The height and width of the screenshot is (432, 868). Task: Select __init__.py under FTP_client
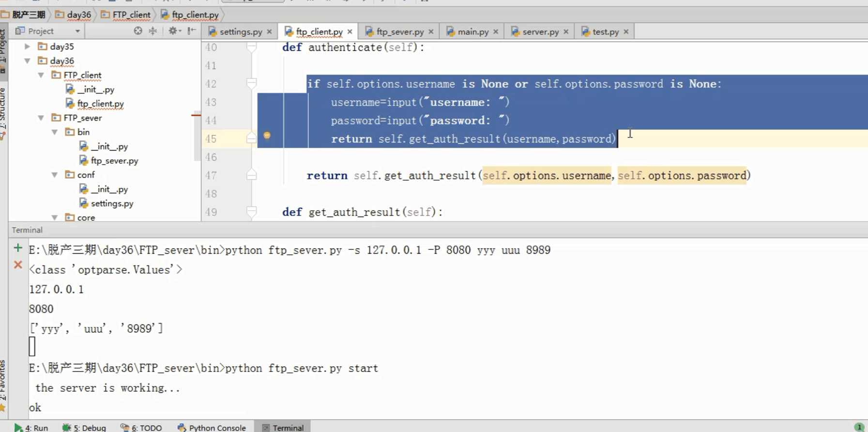coord(90,90)
